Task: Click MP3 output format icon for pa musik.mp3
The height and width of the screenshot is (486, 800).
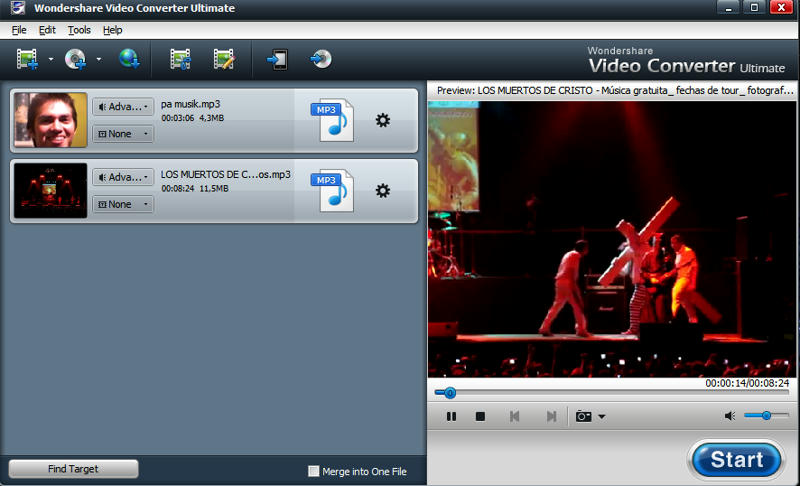Action: pyautogui.click(x=332, y=120)
